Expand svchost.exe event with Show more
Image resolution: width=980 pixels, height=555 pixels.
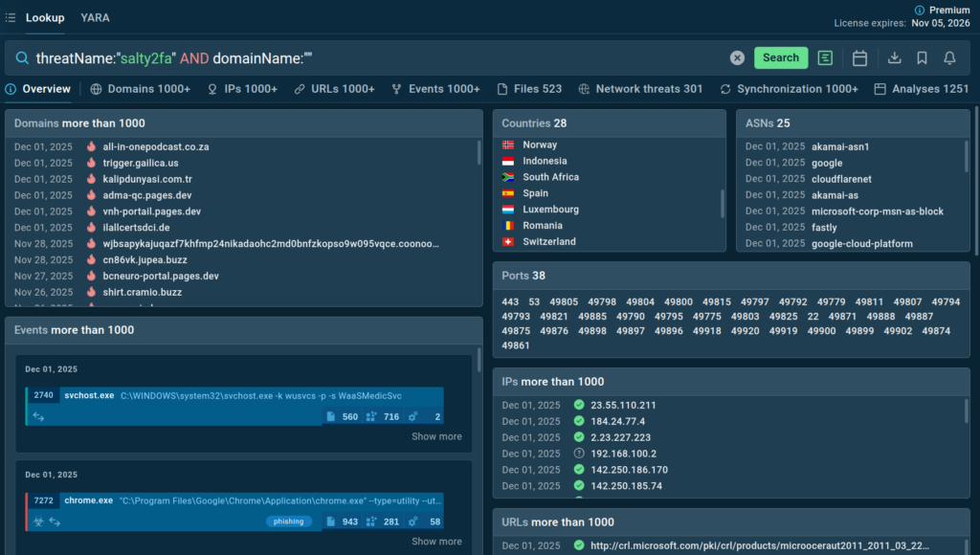(436, 436)
